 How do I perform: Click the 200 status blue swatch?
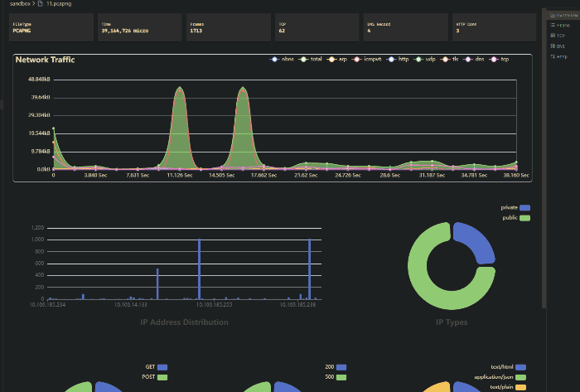click(341, 367)
